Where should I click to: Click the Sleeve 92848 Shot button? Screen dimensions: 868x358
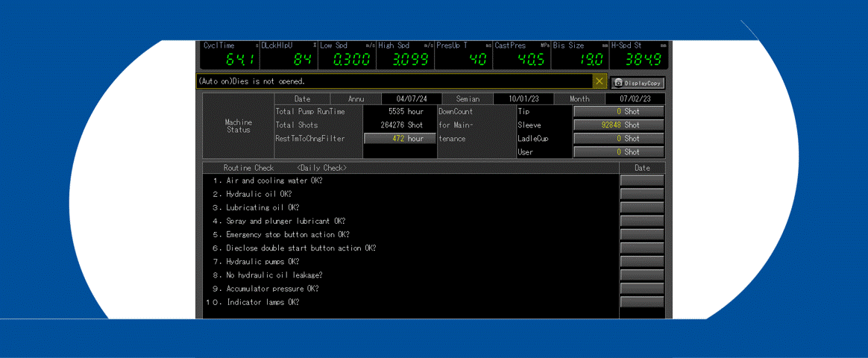click(x=618, y=125)
